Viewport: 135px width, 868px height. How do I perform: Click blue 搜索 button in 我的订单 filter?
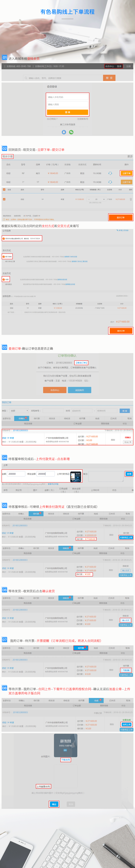pyautogui.click(x=125, y=411)
